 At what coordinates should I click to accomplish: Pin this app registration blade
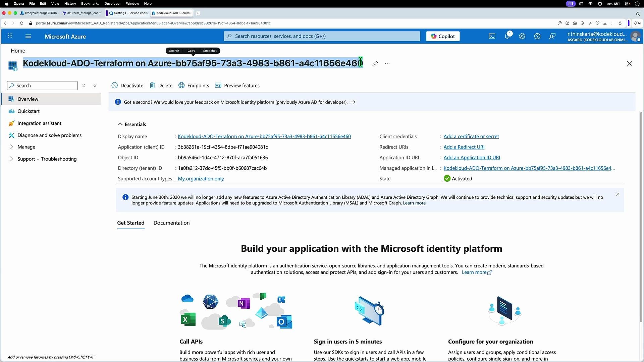tap(375, 63)
